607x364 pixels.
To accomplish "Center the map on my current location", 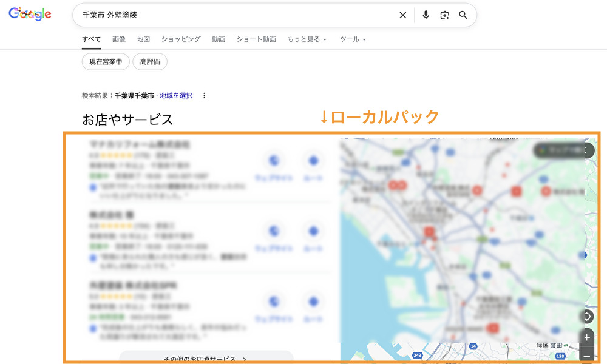I will [x=587, y=317].
